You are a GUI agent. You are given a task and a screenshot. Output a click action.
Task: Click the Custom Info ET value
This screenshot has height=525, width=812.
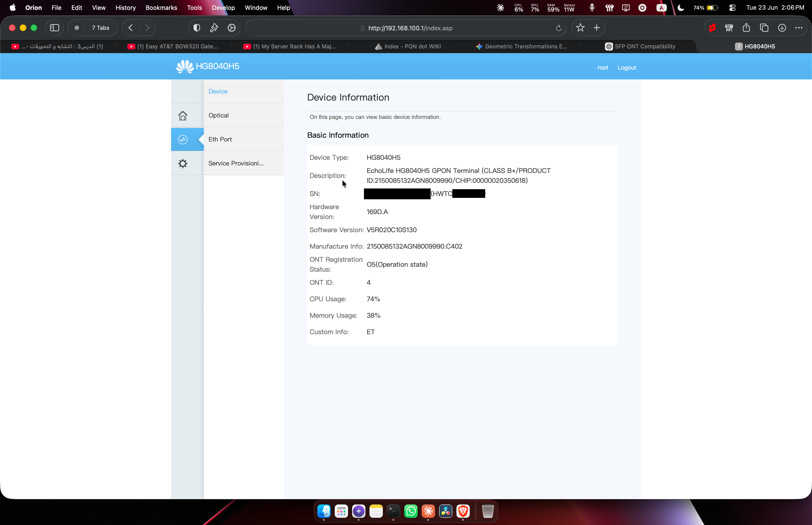click(x=370, y=332)
